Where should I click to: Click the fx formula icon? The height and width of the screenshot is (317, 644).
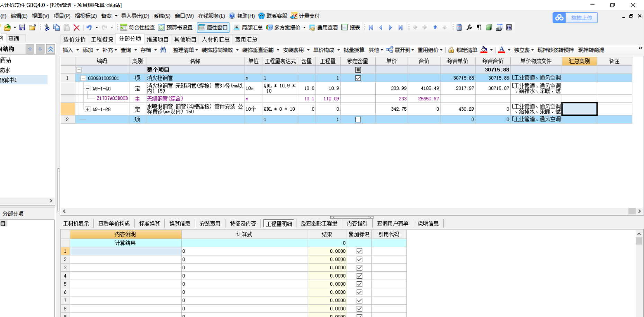(x=469, y=28)
